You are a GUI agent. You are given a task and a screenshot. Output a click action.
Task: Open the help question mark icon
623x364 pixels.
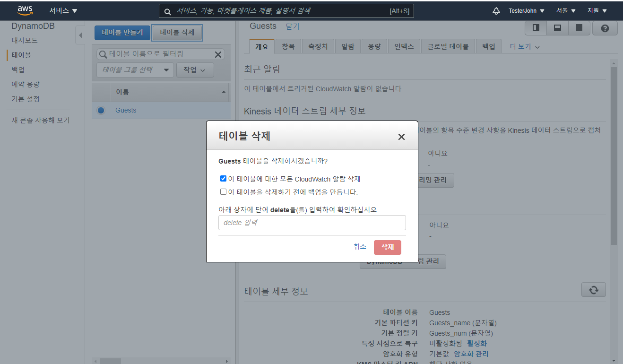(x=605, y=28)
